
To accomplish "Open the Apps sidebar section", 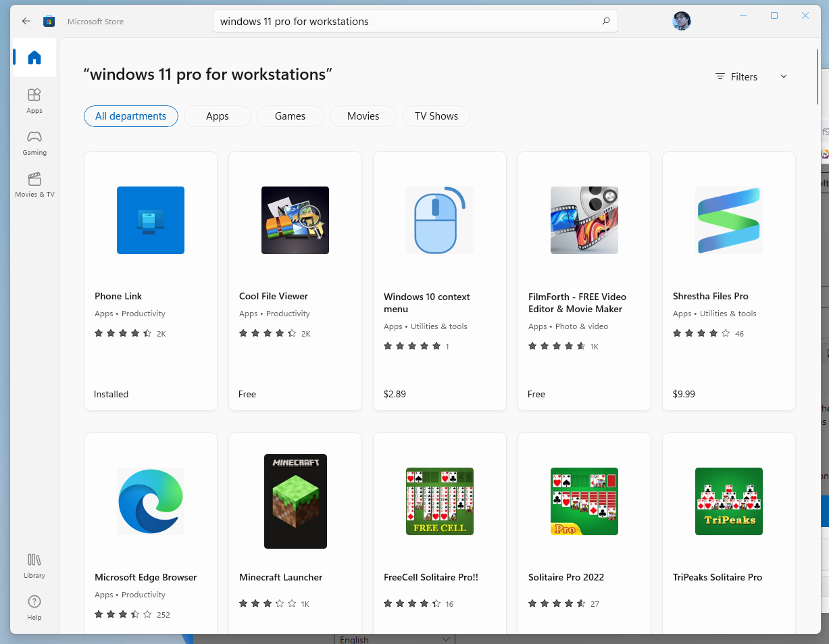I will pyautogui.click(x=34, y=100).
